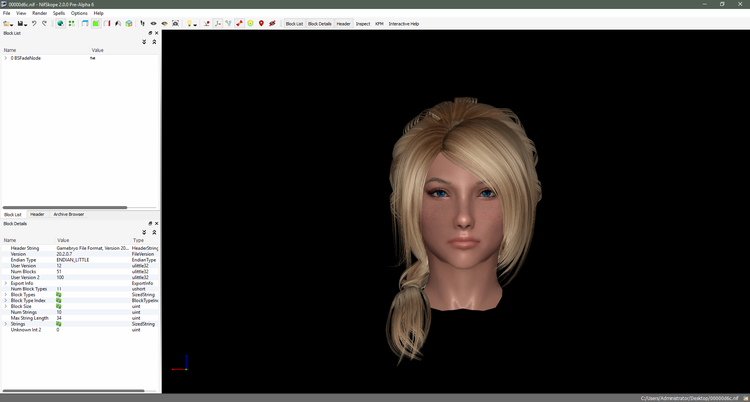750x402 pixels.
Task: Open dropdown arrow next to Save icon
Action: tap(25, 24)
